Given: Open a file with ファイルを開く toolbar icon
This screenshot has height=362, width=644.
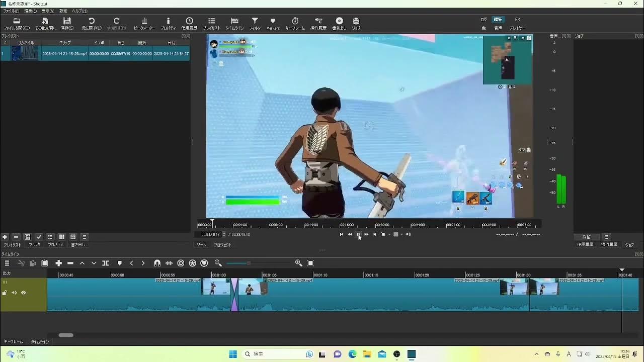Looking at the screenshot, I should click(x=17, y=24).
